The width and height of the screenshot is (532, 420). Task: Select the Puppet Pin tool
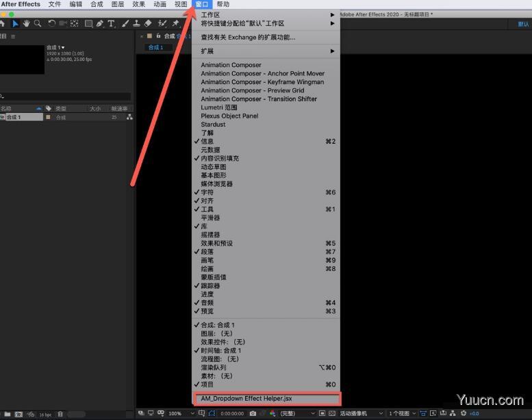tap(175, 24)
